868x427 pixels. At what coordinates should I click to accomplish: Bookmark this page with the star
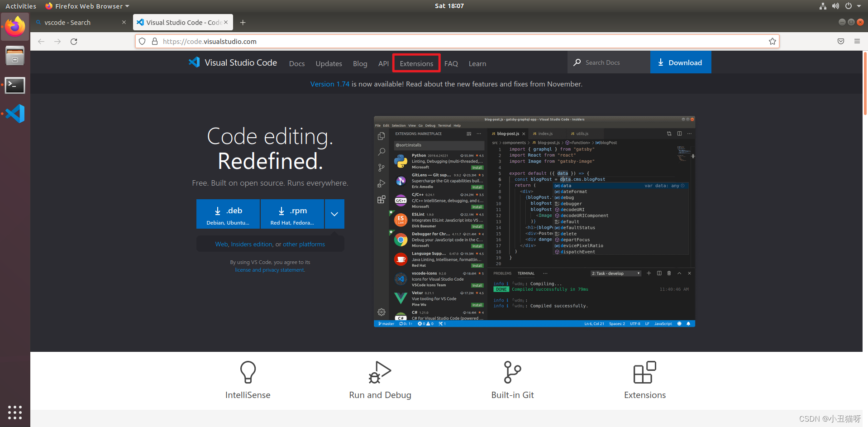point(772,41)
